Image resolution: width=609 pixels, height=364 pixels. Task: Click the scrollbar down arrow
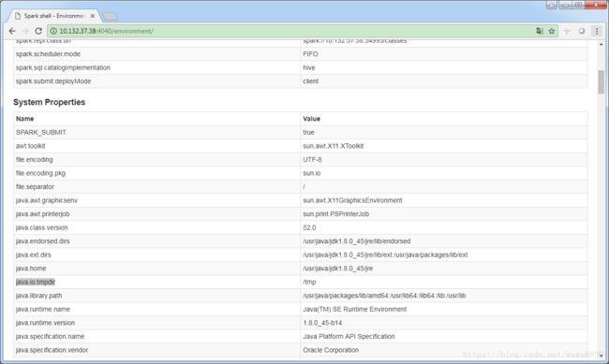coord(601,356)
